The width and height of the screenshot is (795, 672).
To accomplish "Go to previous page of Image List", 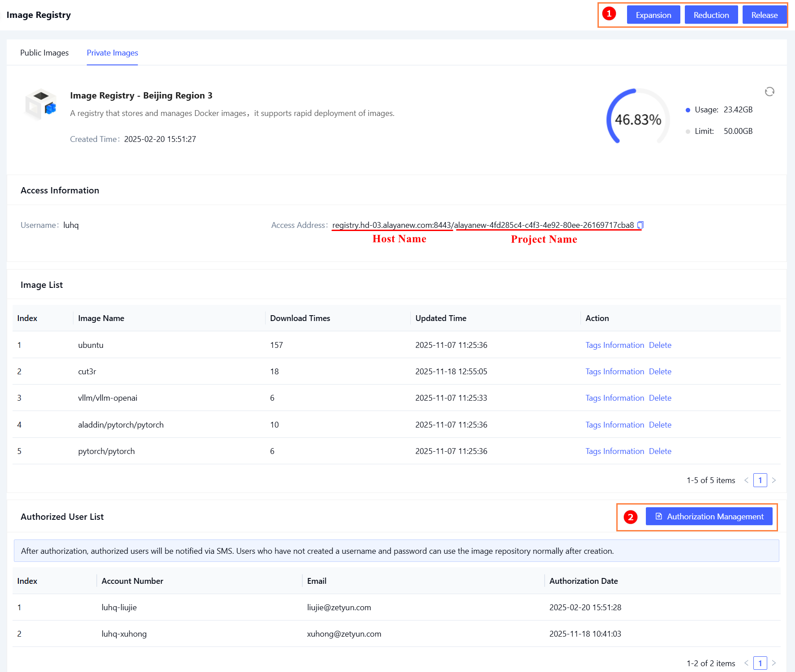I will [746, 480].
